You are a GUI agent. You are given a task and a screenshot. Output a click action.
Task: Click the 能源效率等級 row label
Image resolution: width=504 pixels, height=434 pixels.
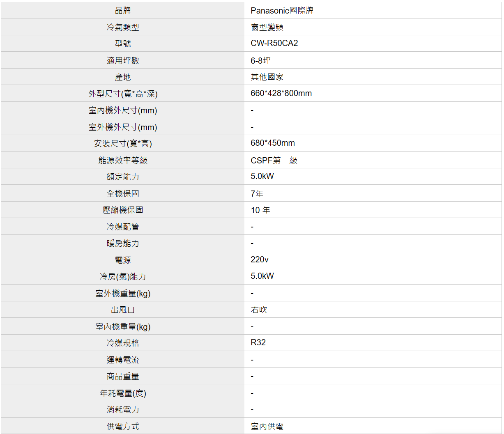[x=123, y=161]
